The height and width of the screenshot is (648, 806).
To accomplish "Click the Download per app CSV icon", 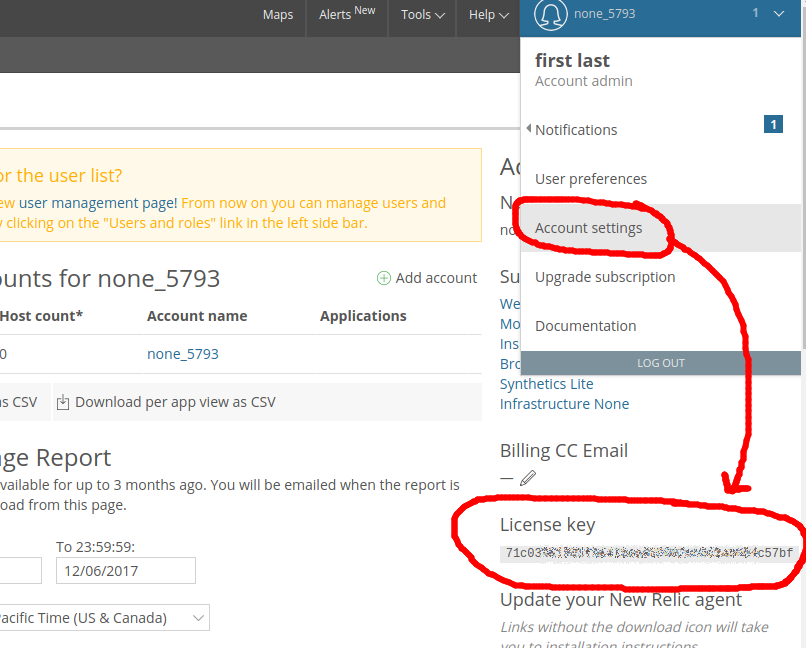I will click(x=63, y=402).
